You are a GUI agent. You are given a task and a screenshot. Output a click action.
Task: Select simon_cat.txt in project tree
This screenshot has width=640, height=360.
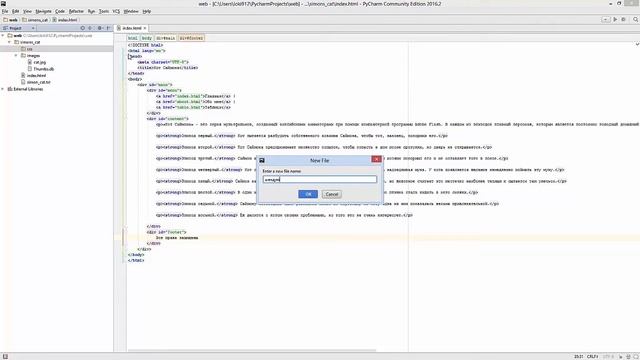point(36,82)
